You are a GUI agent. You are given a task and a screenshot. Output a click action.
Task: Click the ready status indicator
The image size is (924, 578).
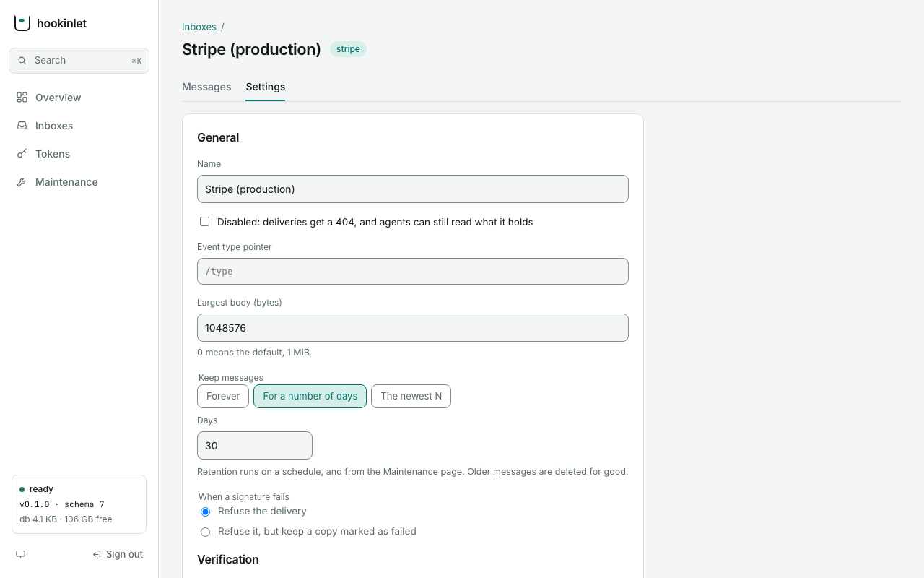pos(36,489)
